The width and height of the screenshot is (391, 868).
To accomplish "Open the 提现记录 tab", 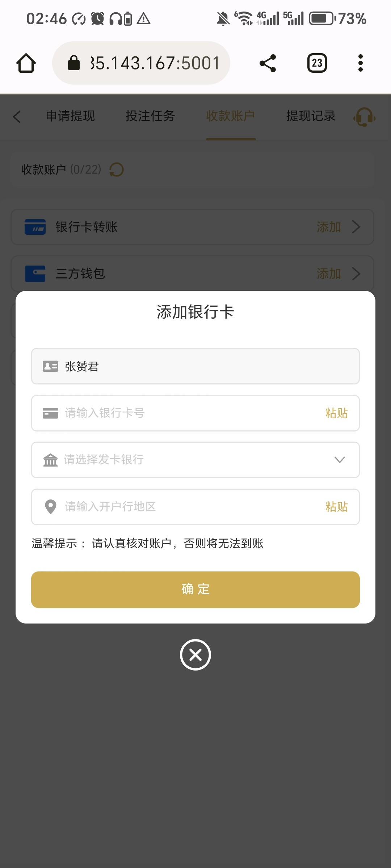I will click(x=311, y=116).
